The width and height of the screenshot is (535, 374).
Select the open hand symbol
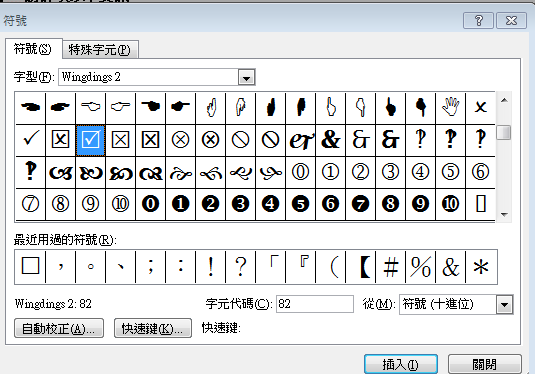click(x=451, y=107)
